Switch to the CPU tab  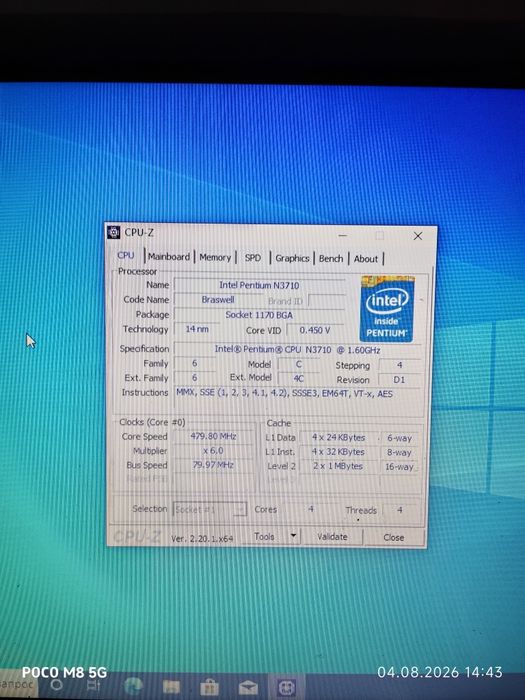click(126, 255)
